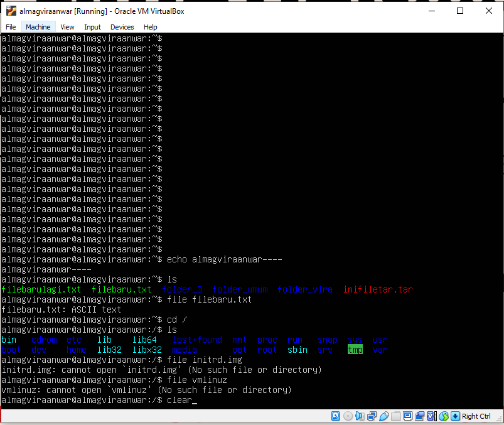This screenshot has height=425, width=504.
Task: Click the folder_vira directory name
Action: [305, 289]
